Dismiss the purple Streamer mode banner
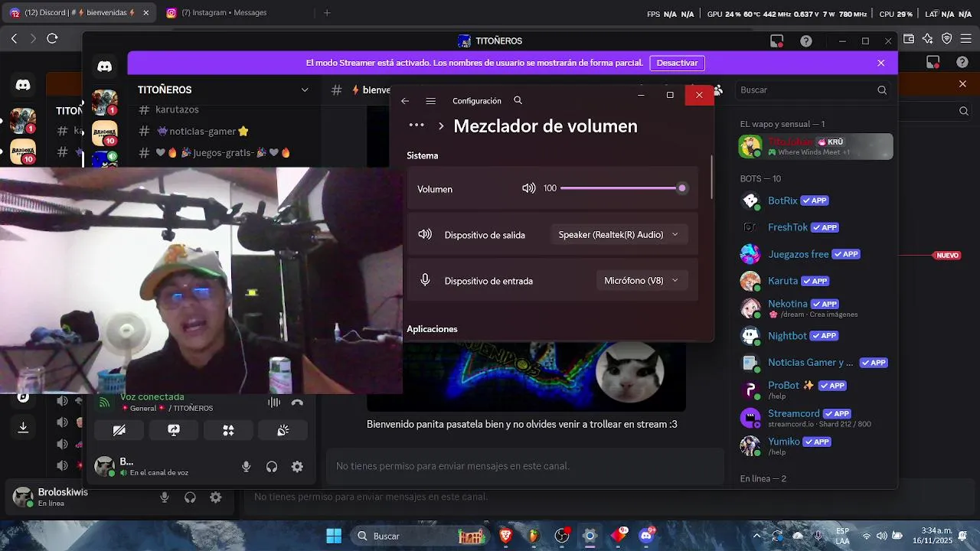This screenshot has width=980, height=551. 881,63
